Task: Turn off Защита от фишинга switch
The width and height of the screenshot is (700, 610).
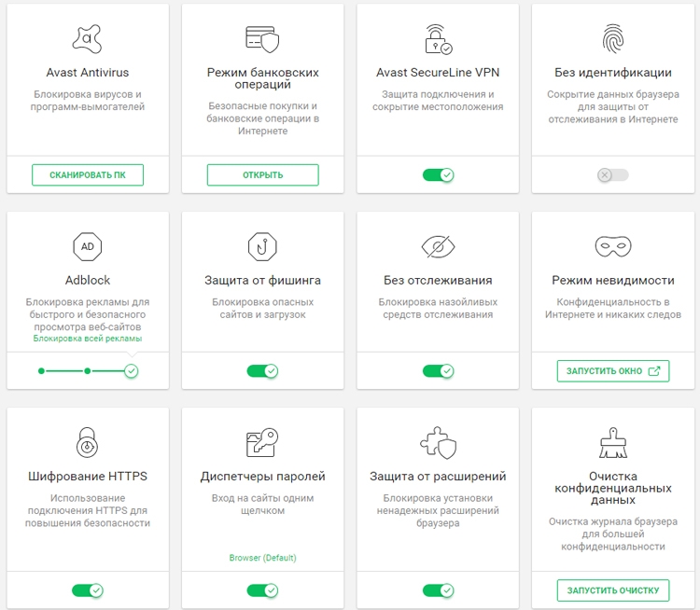Action: [x=262, y=371]
